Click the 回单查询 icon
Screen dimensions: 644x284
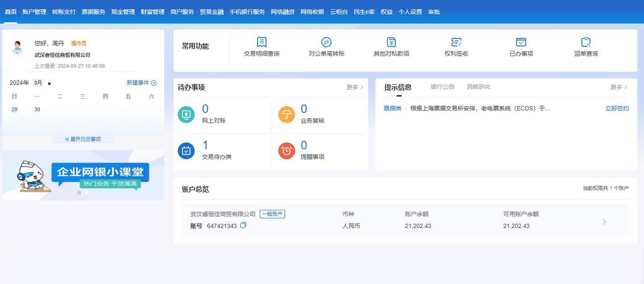tap(586, 42)
